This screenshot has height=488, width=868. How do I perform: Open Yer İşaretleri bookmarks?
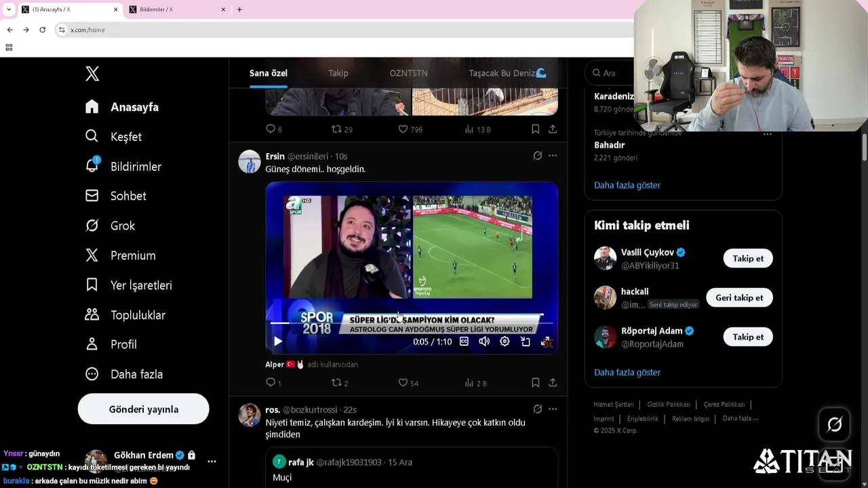(x=128, y=285)
